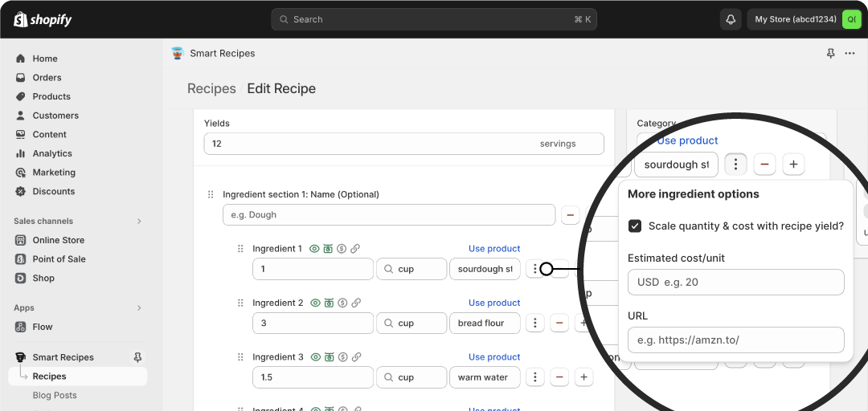Uncheck Scale quantity & cost with recipe yield

pyautogui.click(x=635, y=226)
